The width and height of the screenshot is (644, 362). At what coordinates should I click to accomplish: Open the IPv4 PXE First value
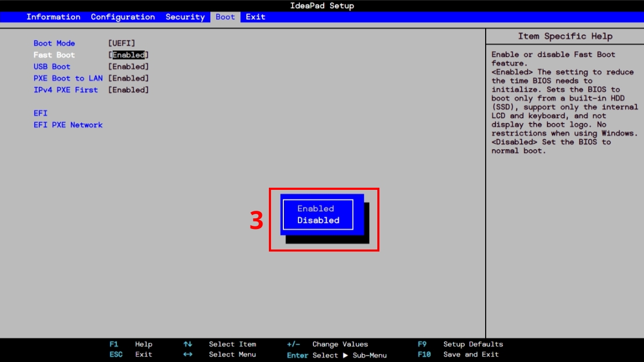(128, 90)
